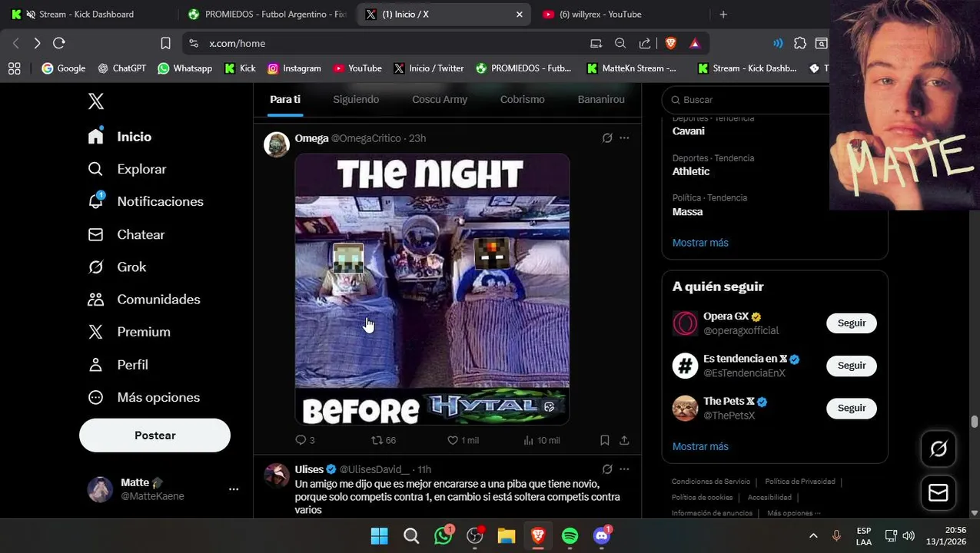Open floating Grok button
The height and width of the screenshot is (553, 980).
click(938, 449)
